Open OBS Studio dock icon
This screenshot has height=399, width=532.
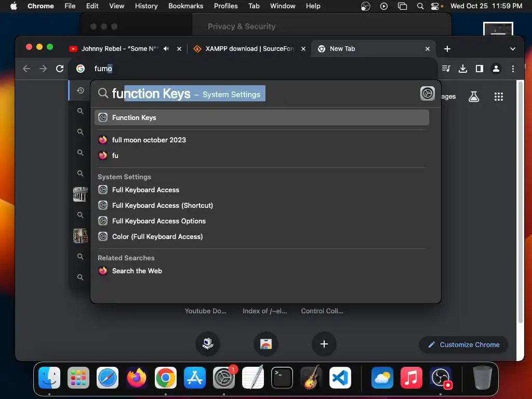(x=441, y=378)
